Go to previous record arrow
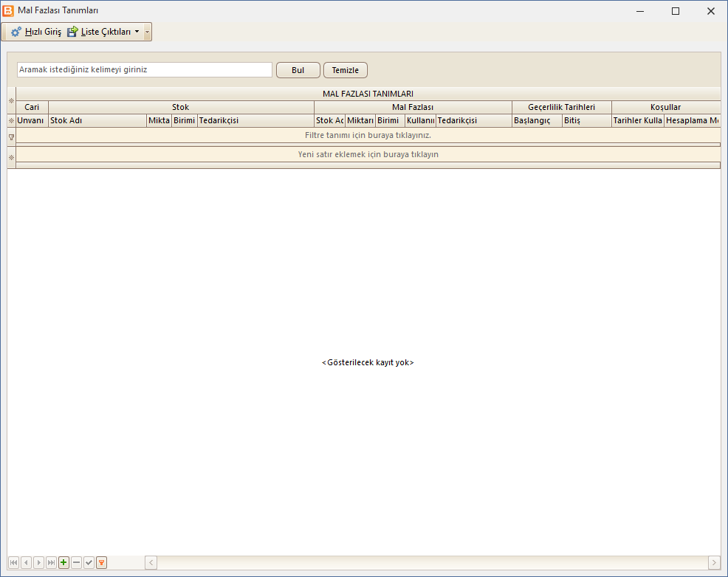Viewport: 728px width, 577px height. 27,563
